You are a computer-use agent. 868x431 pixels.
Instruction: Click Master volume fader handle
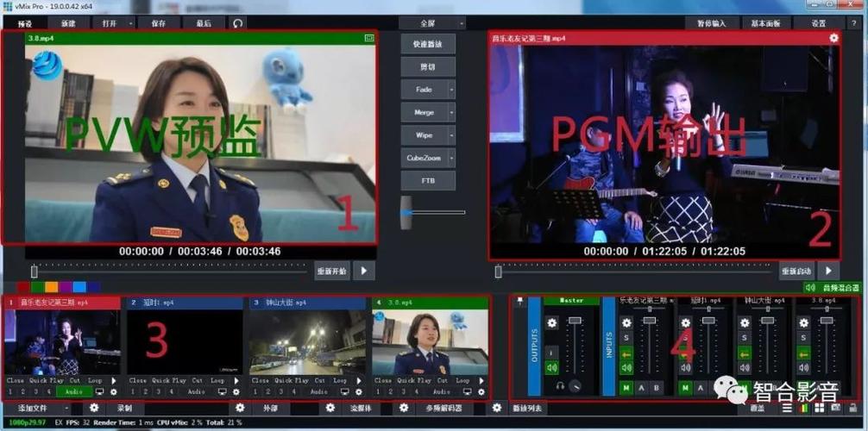[x=576, y=321]
